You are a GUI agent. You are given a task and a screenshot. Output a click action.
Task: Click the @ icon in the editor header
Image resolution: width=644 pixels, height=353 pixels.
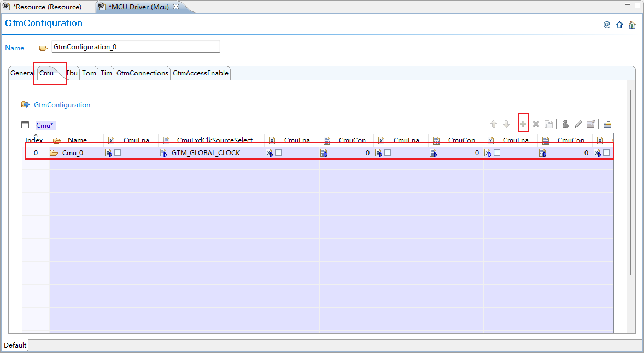606,25
